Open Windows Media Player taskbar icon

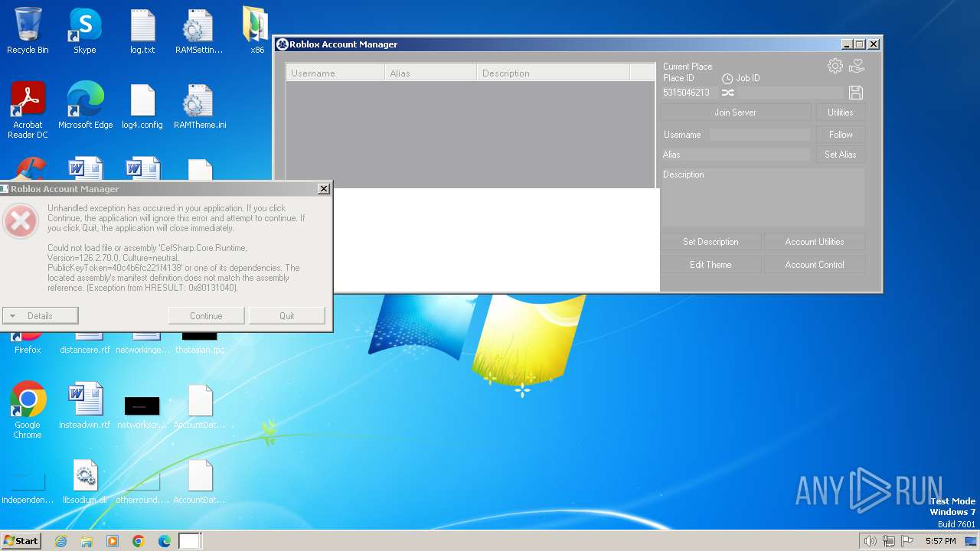(x=113, y=541)
